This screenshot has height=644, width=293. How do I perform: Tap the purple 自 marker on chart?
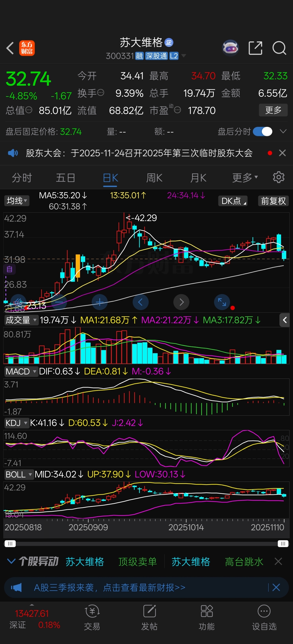tap(9, 269)
